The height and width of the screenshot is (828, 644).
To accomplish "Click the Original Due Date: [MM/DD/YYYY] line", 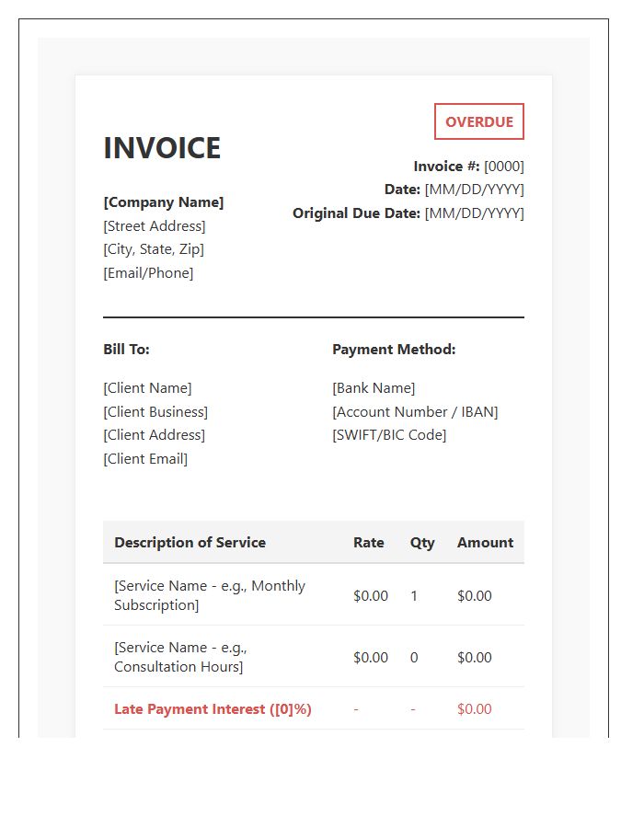I will [408, 213].
